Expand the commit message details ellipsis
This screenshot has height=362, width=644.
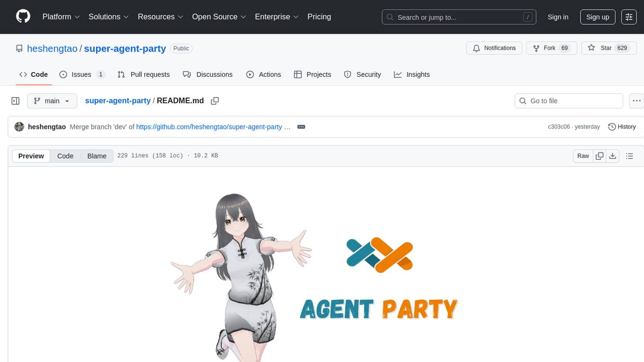click(301, 127)
